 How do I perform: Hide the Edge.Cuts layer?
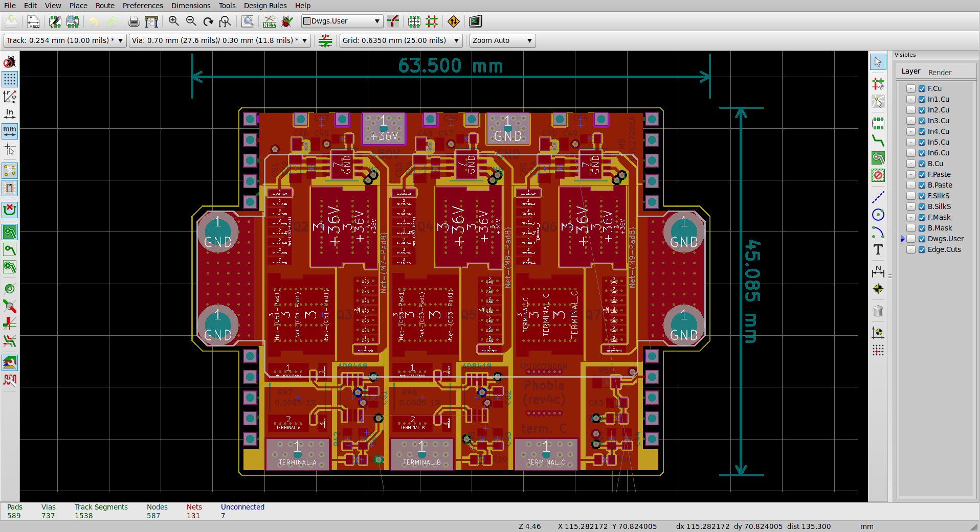click(x=922, y=249)
